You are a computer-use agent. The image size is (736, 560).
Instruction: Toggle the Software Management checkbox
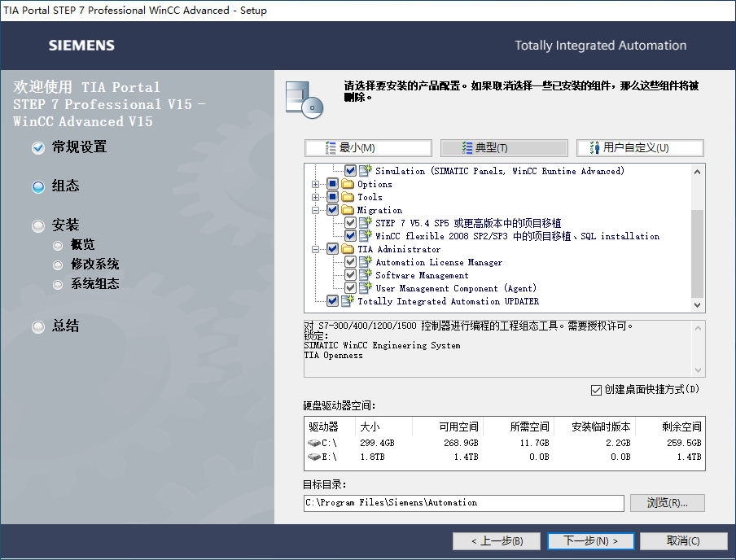(x=350, y=274)
